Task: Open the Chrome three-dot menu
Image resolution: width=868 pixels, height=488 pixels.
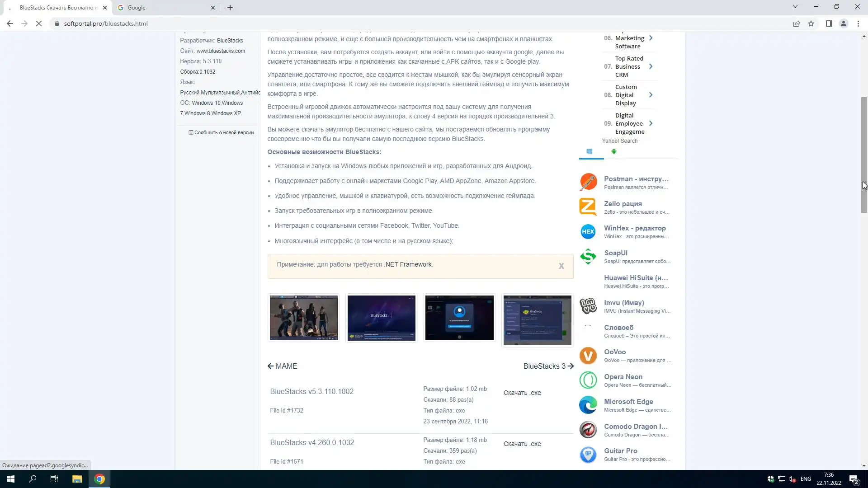Action: click(858, 23)
